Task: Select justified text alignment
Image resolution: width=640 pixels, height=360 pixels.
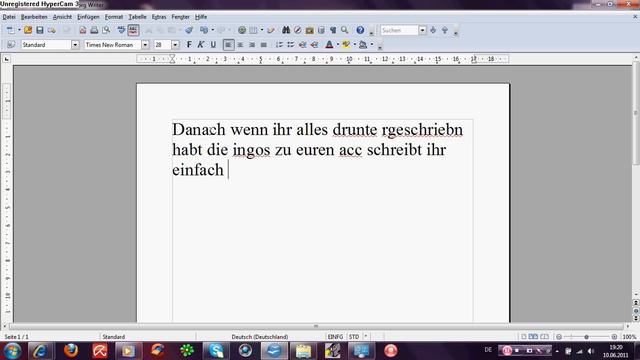Action: pyautogui.click(x=264, y=45)
